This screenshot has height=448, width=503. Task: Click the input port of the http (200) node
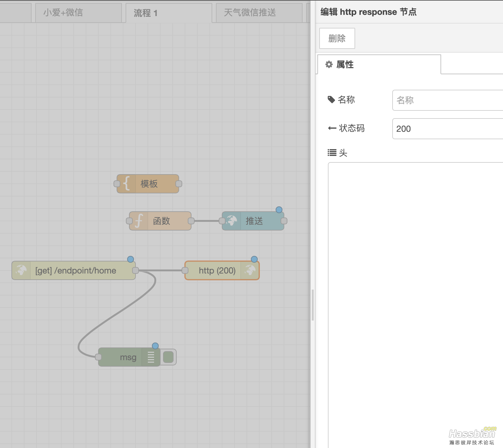[x=185, y=270]
